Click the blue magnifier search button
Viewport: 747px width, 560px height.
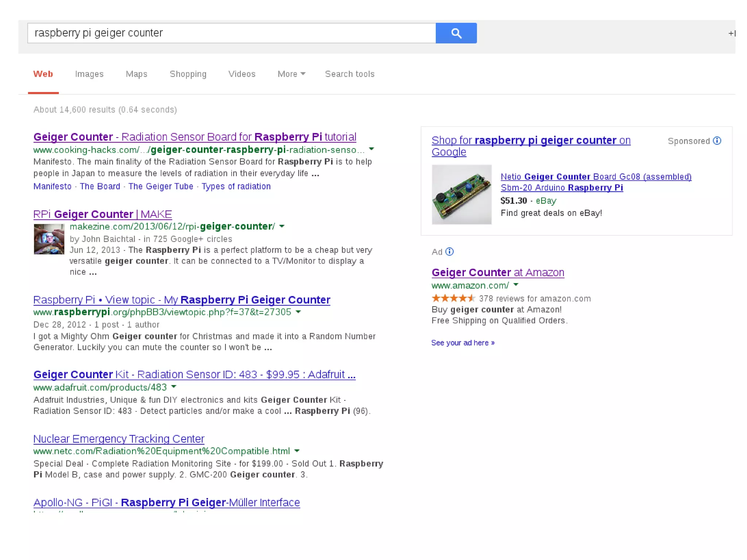tap(456, 33)
